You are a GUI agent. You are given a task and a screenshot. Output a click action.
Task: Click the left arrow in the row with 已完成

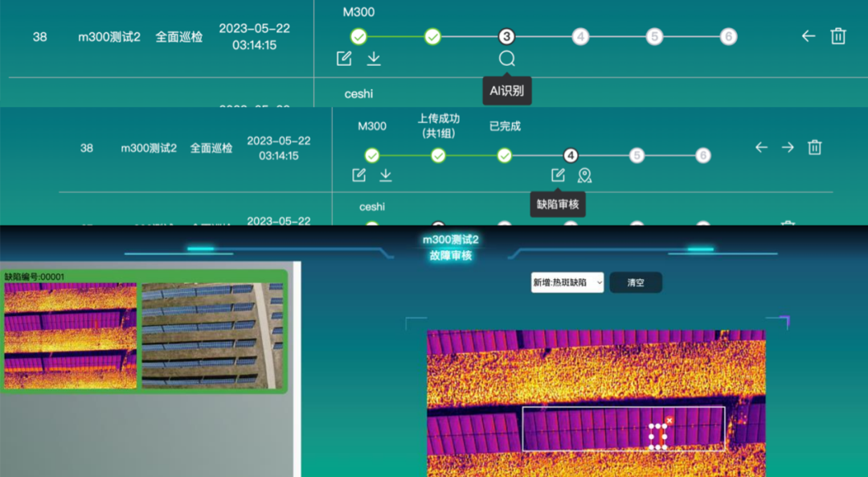coord(761,147)
